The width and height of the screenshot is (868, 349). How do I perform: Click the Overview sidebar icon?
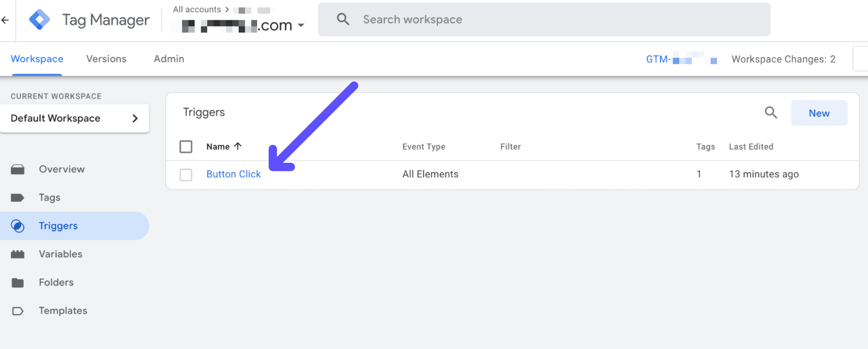[x=18, y=170]
